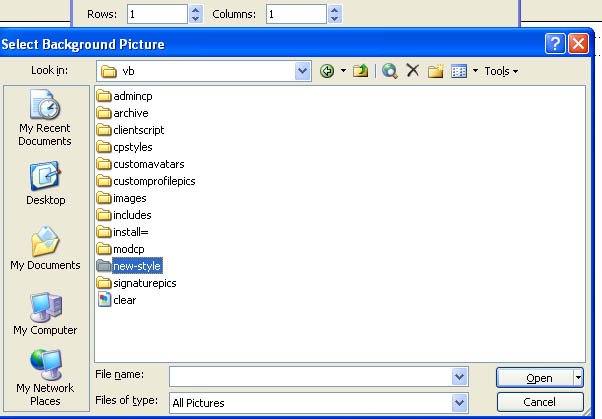Select the modcp folder
The width and height of the screenshot is (602, 419).
coord(121,249)
